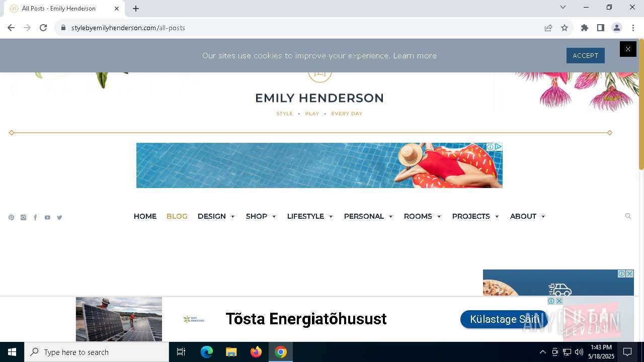The height and width of the screenshot is (362, 644).
Task: Open AdChoices info on the pool banner
Action: point(490,147)
